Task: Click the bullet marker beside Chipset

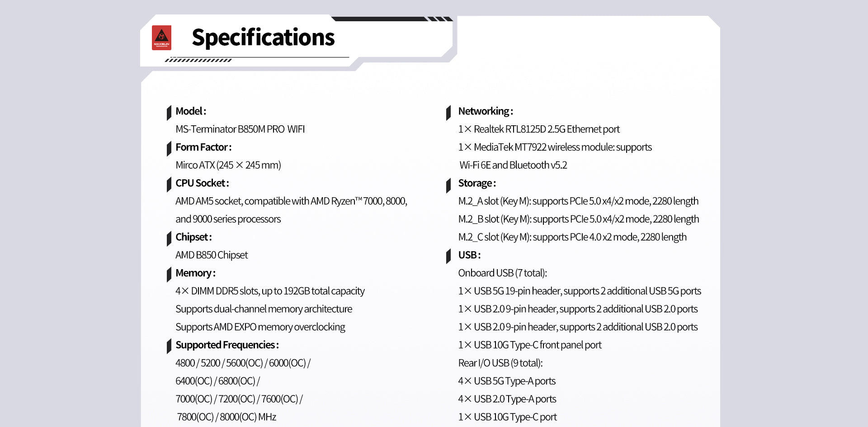Action: click(169, 238)
